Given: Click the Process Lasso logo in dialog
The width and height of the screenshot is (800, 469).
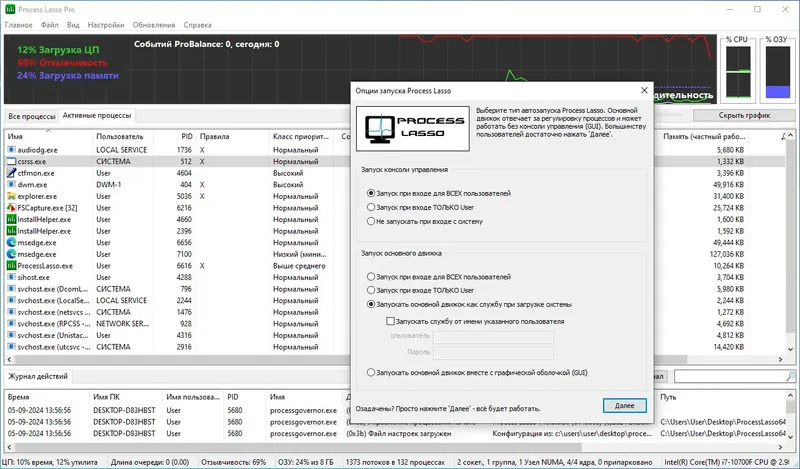Looking at the screenshot, I should [413, 129].
